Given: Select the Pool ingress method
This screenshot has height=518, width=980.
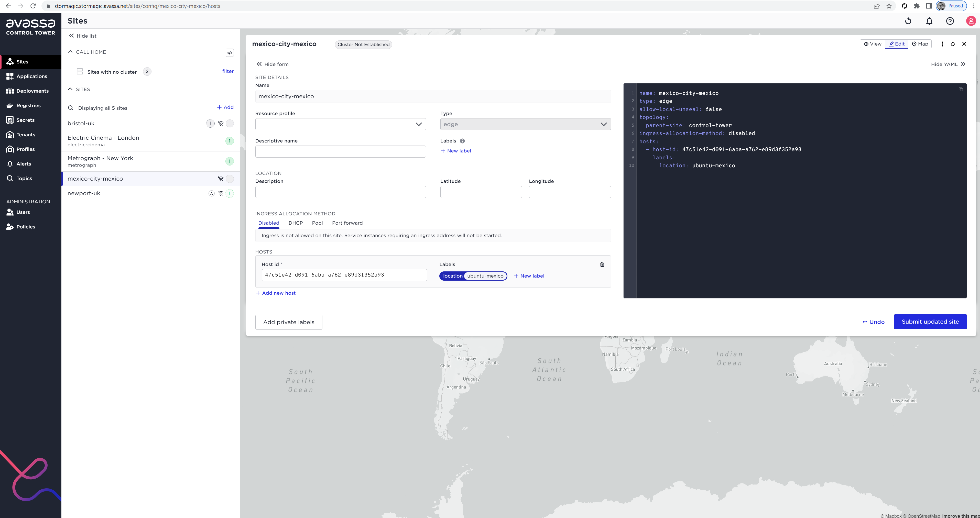Looking at the screenshot, I should pyautogui.click(x=317, y=223).
